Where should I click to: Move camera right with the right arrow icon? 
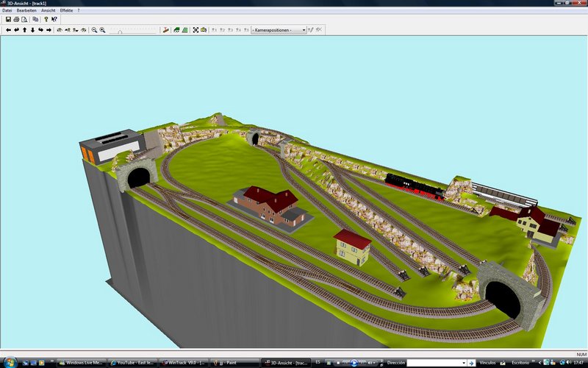(x=49, y=29)
